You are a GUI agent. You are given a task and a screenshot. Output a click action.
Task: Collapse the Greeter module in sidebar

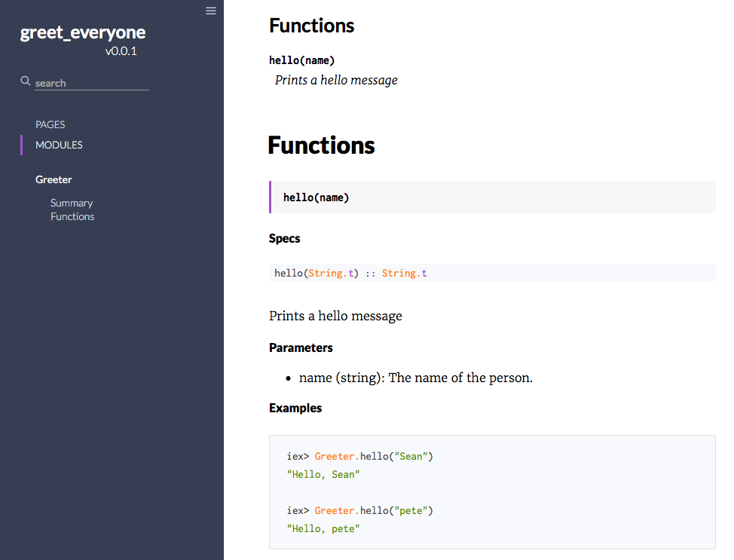[54, 179]
